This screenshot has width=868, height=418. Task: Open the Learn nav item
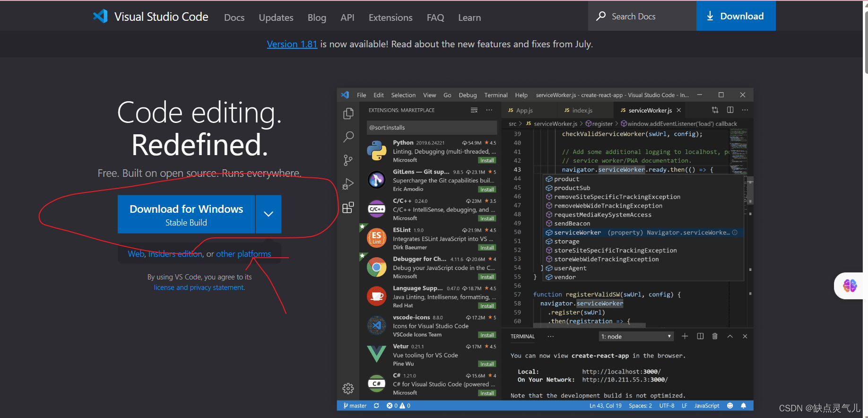click(x=469, y=17)
